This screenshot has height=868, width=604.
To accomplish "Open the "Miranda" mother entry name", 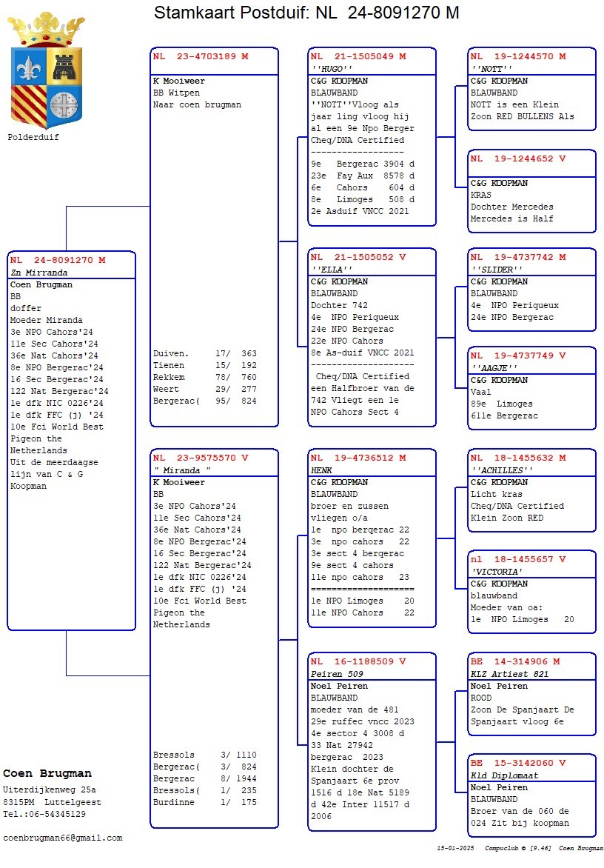I will coord(182,470).
